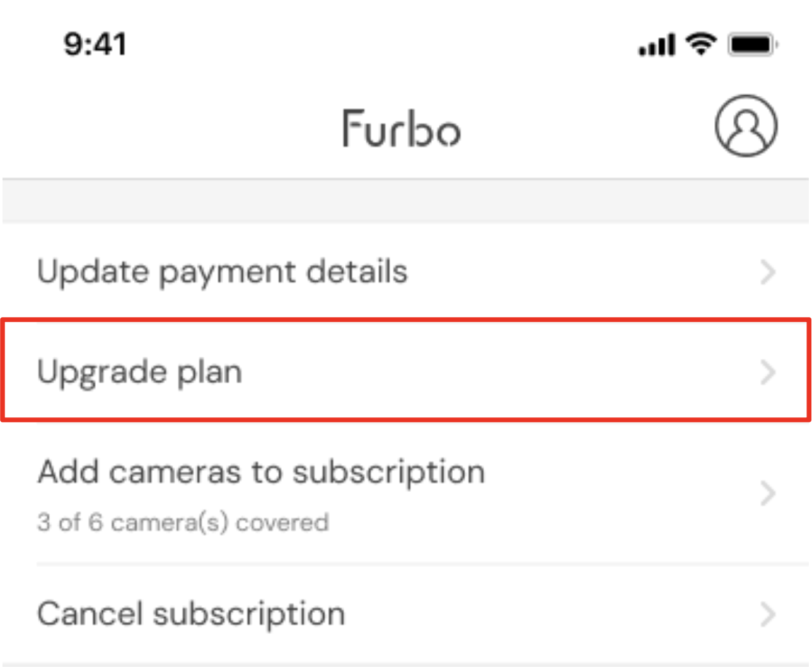Click chevron next to Update payment details
This screenshot has height=667, width=812.
(767, 272)
